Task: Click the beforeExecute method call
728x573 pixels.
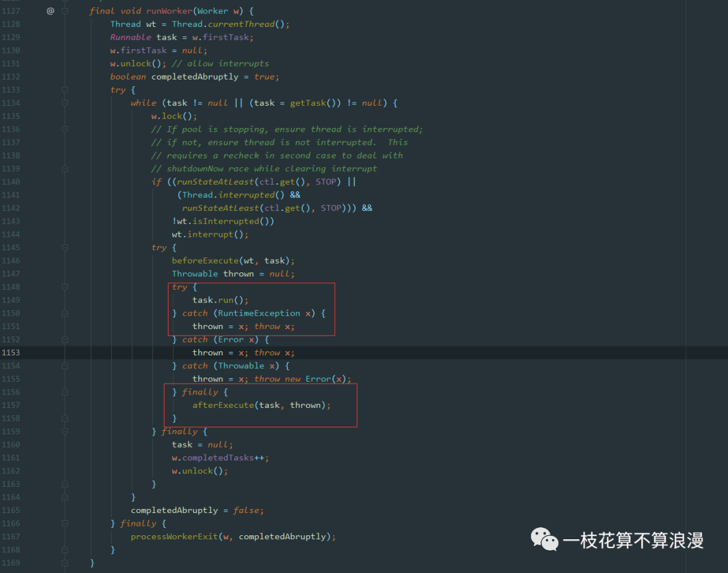Action: 205,260
